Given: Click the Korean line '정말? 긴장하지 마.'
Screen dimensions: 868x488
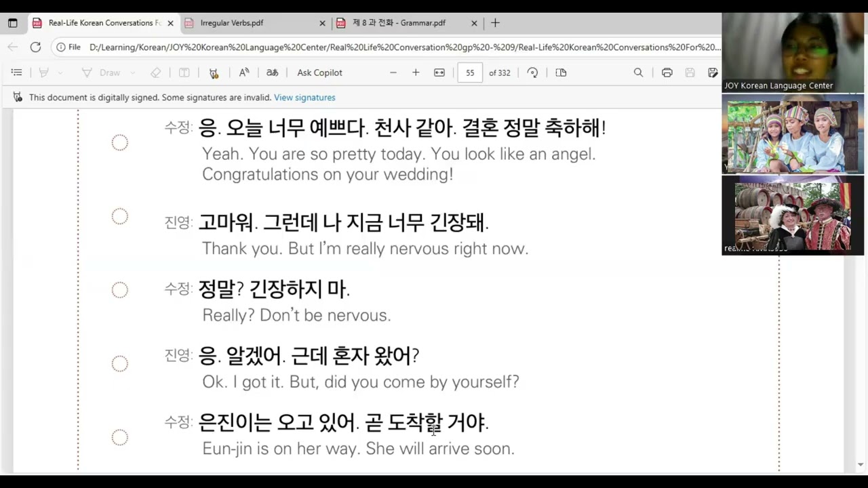Looking at the screenshot, I should point(274,289).
